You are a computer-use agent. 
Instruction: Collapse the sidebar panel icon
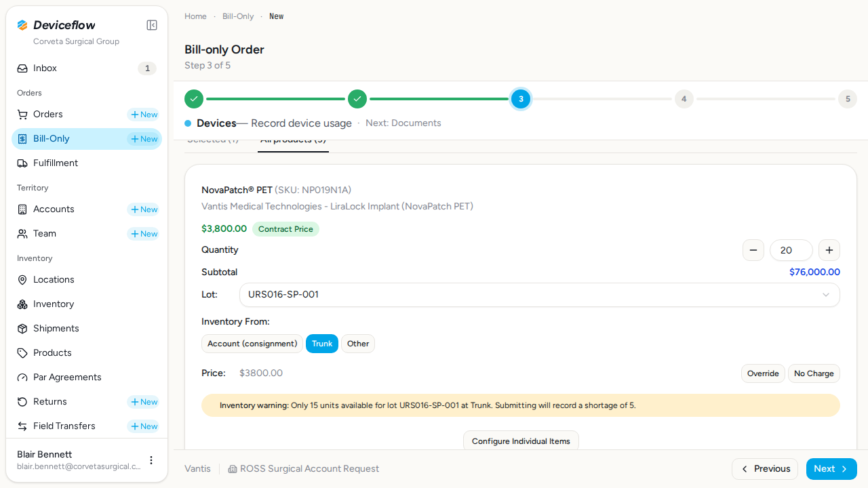tap(152, 25)
